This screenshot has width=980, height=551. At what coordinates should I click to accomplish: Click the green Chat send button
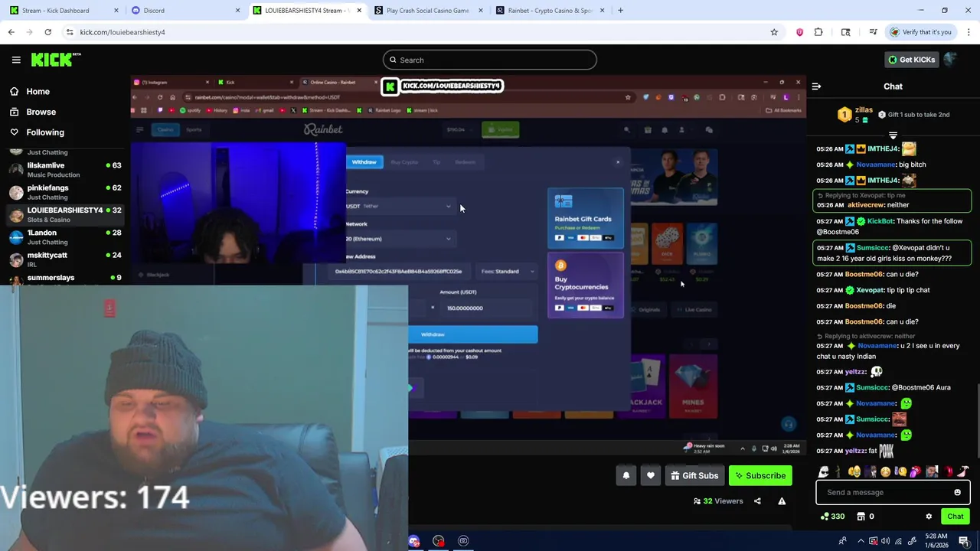(x=955, y=517)
